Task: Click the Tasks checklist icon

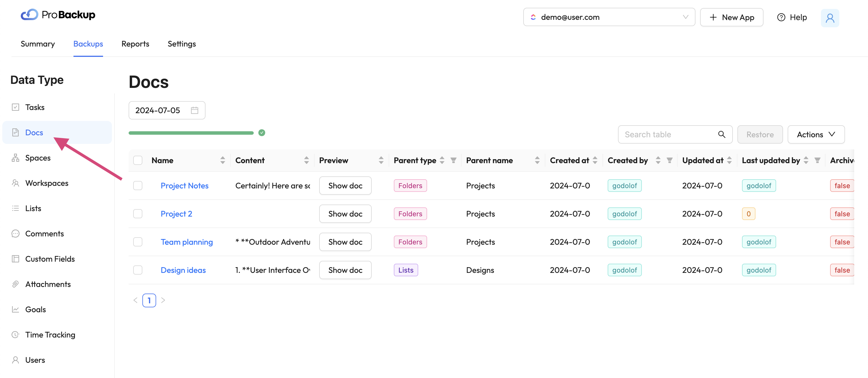Action: click(x=15, y=107)
